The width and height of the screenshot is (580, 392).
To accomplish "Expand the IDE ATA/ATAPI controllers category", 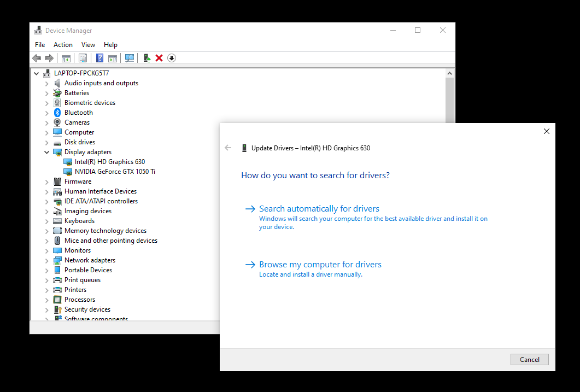I will [x=46, y=202].
